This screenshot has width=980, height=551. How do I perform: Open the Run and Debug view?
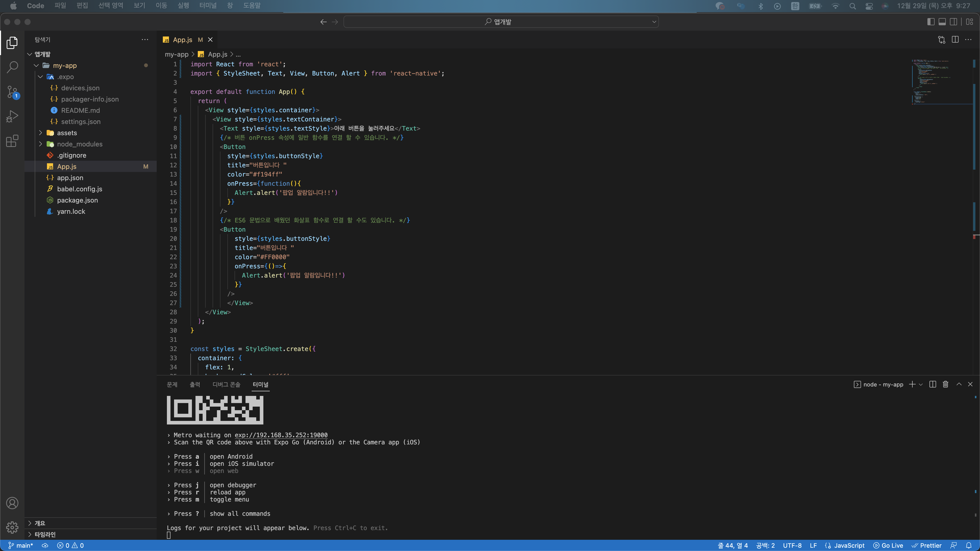12,116
